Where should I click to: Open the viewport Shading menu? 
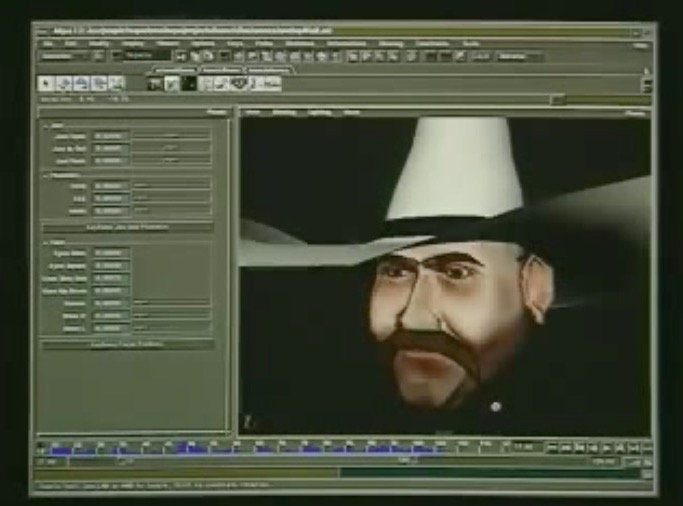tap(284, 112)
